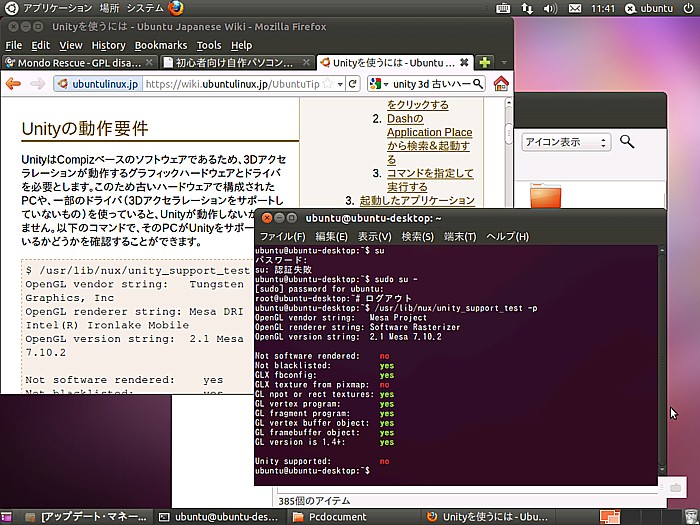Switch to ubuntu@ubuntu-desktop terminal taskbar button
This screenshot has width=700, height=525.
tap(220, 517)
